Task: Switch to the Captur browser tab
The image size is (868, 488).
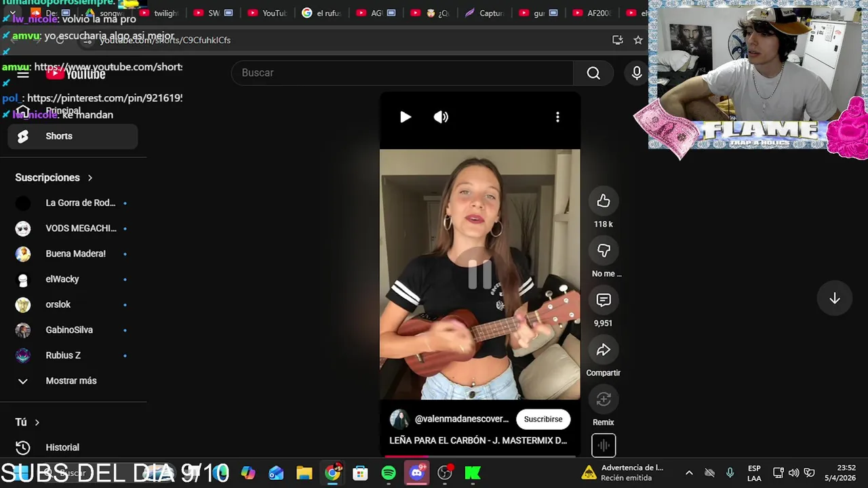Action: point(485,13)
